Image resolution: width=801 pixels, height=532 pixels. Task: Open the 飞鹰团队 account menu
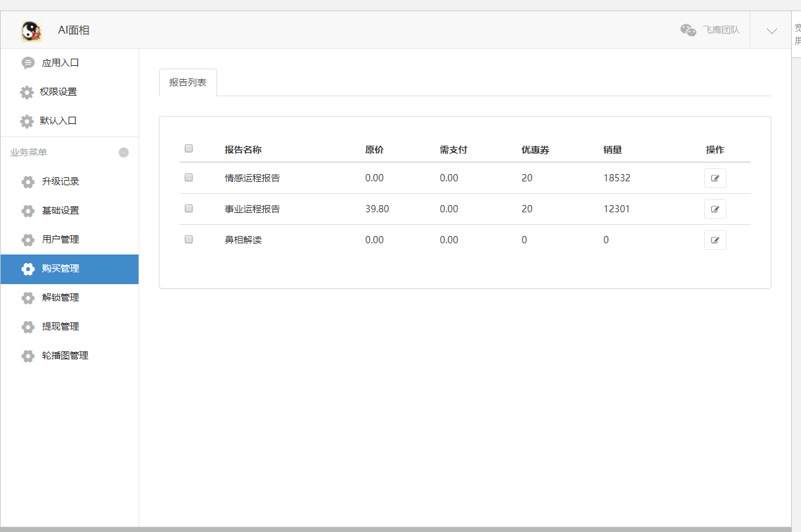click(721, 30)
